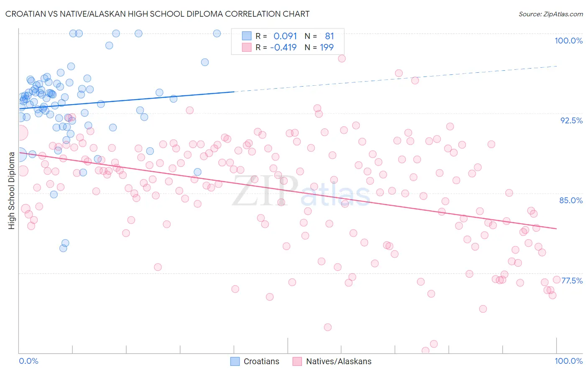
Task: Select the 85.0% y-axis label
Action: pyautogui.click(x=571, y=200)
